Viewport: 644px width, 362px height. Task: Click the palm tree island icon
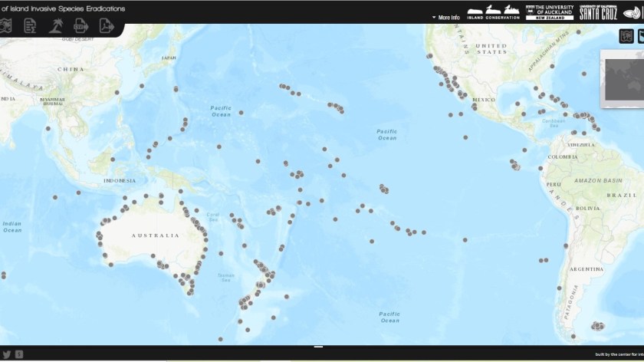(55, 26)
